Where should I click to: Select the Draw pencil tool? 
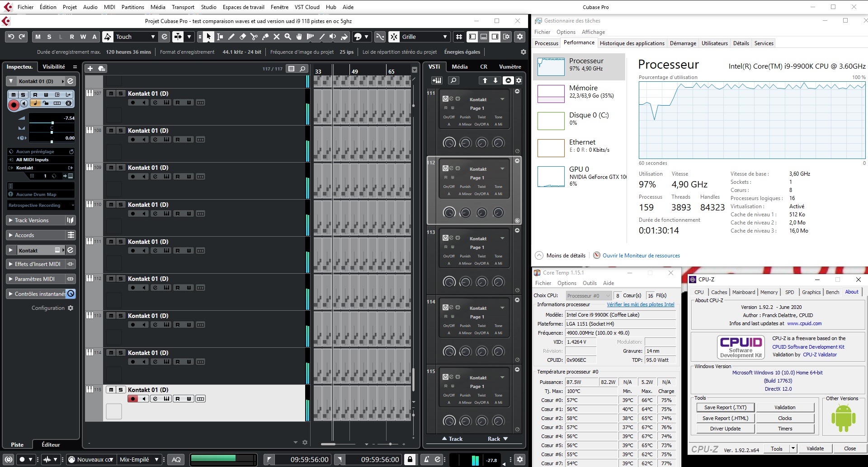click(231, 37)
